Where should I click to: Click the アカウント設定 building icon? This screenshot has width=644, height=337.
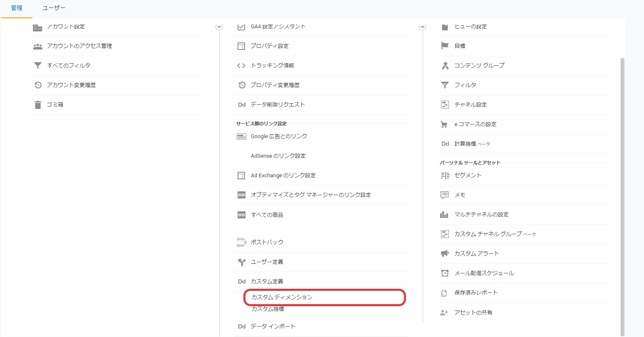point(37,27)
